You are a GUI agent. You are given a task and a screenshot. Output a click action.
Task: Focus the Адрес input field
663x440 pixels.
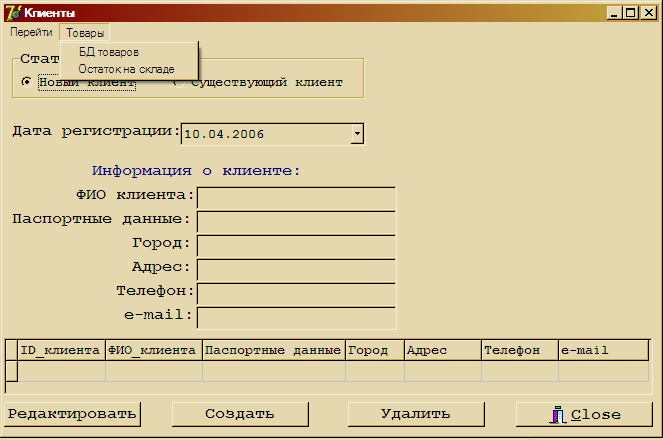[x=296, y=270]
